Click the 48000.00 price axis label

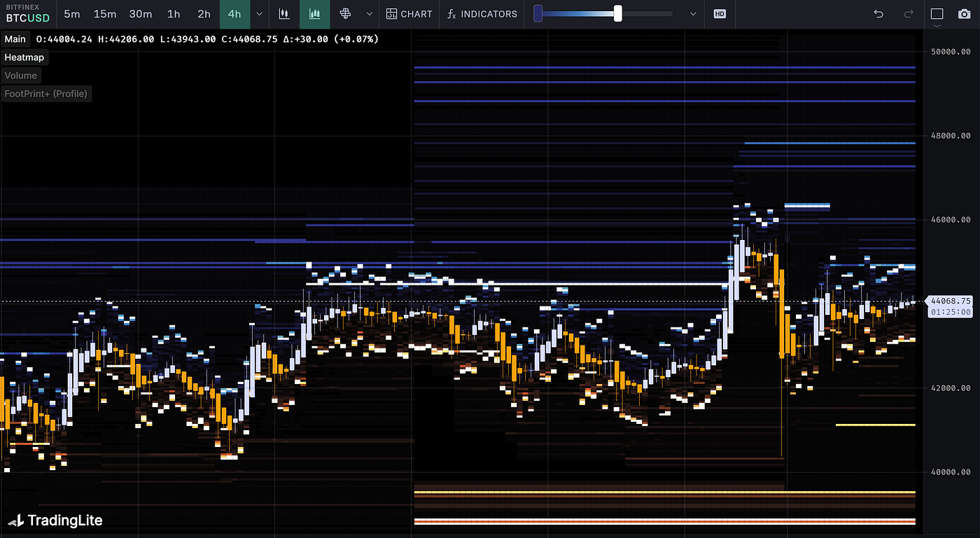[951, 136]
